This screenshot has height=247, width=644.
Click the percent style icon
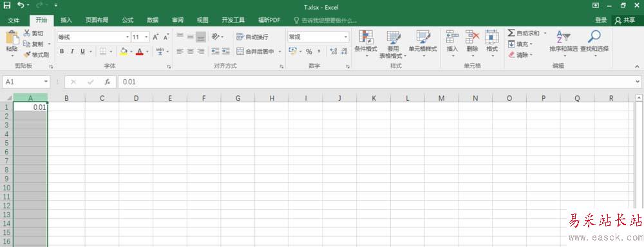point(309,51)
